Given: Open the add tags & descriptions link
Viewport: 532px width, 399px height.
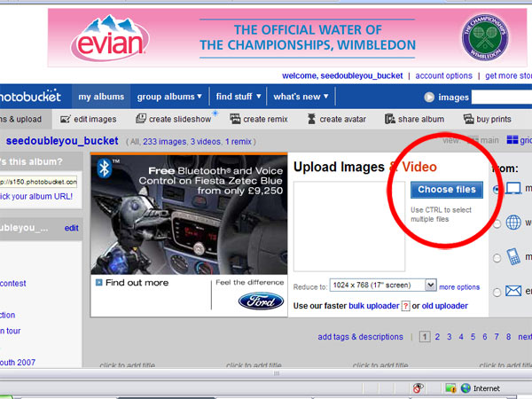Looking at the screenshot, I should (360, 337).
